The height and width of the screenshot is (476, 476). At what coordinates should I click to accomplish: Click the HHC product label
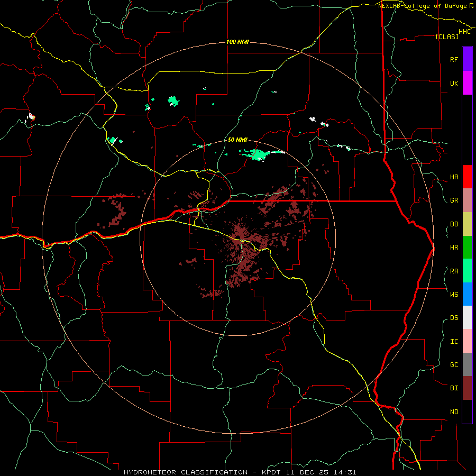point(465,32)
